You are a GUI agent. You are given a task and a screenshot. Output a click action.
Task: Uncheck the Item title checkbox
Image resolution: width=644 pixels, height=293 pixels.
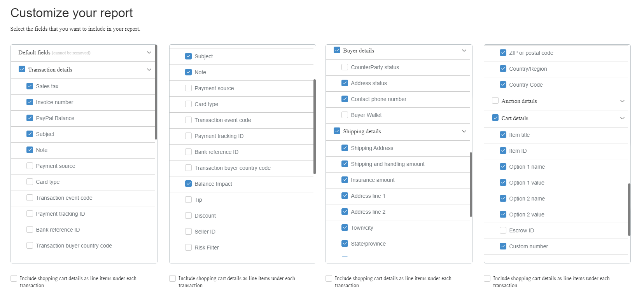[503, 135]
